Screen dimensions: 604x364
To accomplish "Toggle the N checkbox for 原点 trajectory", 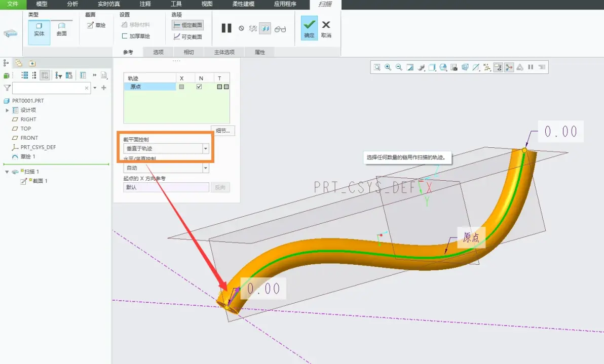I will click(x=199, y=87).
